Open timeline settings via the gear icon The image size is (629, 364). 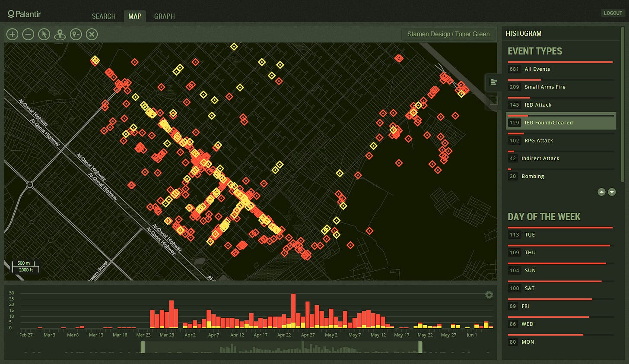[489, 294]
